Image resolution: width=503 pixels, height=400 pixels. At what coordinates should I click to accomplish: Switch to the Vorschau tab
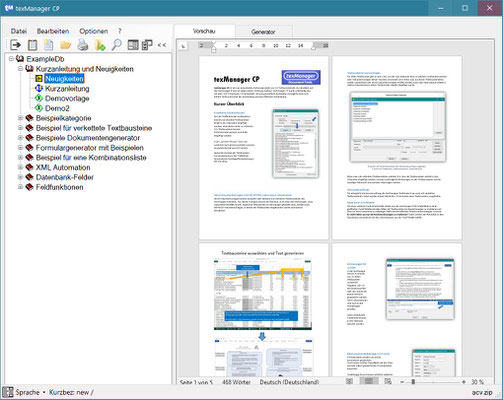pos(204,31)
